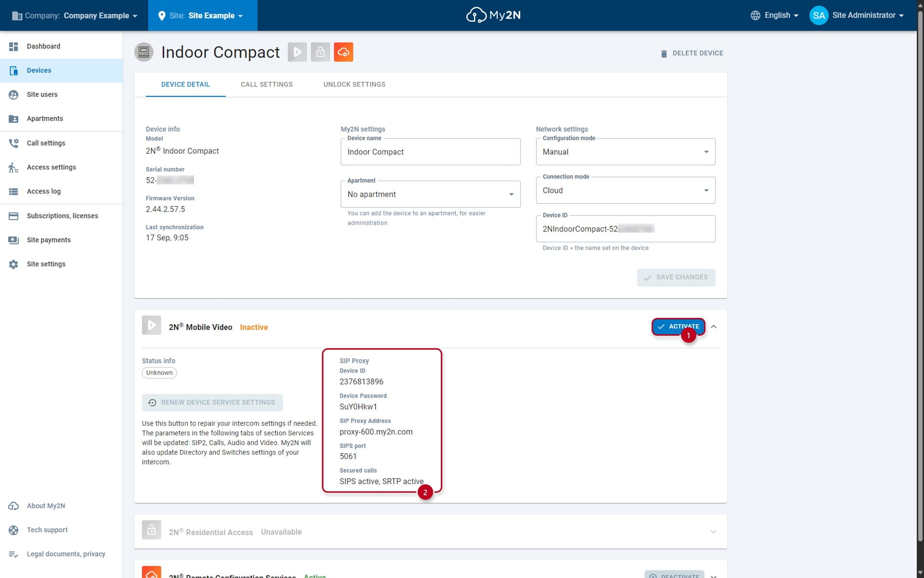Screen dimensions: 924x578
Task: Click the Device Password value SuY0Hkw1
Action: click(x=358, y=407)
